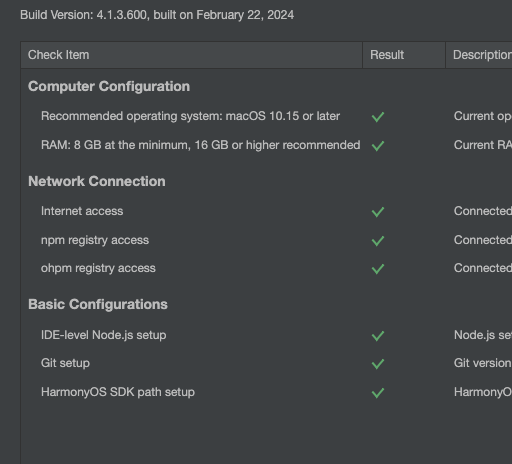Select the Internet access row

coord(266,211)
